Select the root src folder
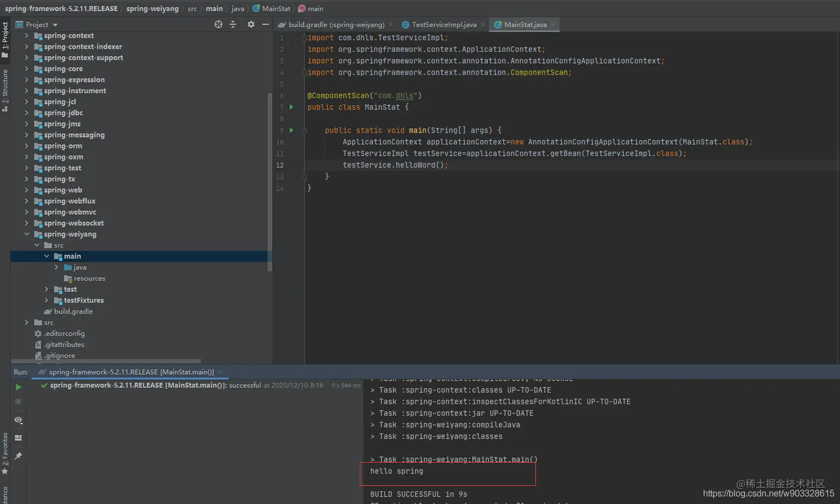The image size is (840, 504). [x=44, y=322]
